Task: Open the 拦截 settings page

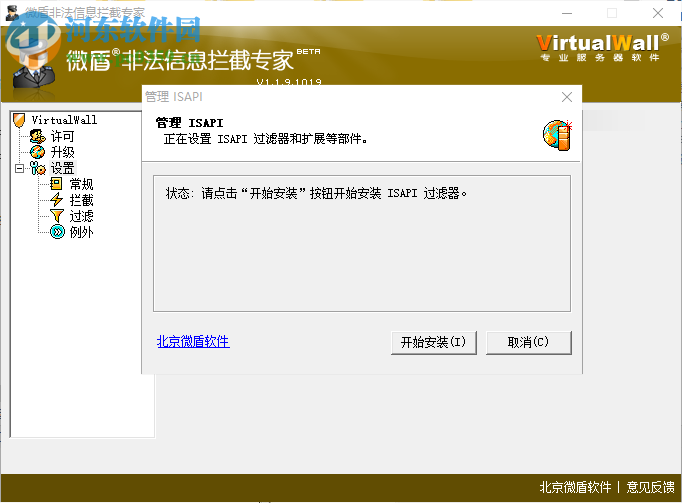Action: pyautogui.click(x=81, y=200)
